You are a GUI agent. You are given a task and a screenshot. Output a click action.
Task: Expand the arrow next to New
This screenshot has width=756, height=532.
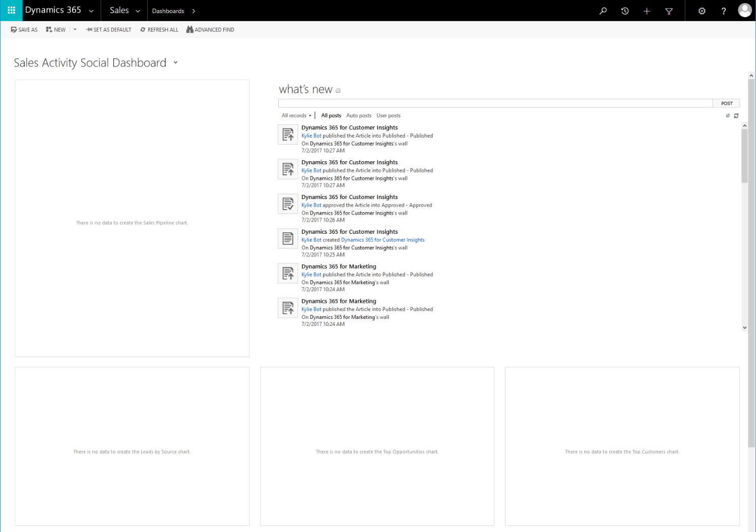[x=75, y=30]
